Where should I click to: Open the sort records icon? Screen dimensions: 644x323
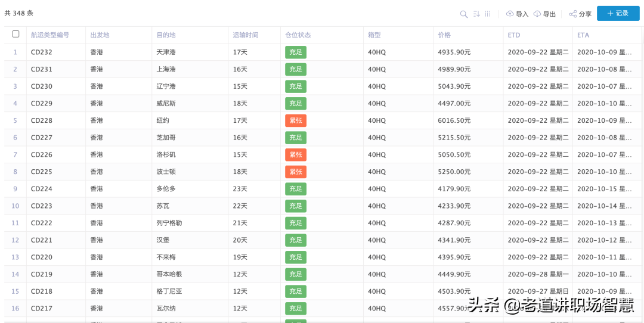(x=476, y=14)
